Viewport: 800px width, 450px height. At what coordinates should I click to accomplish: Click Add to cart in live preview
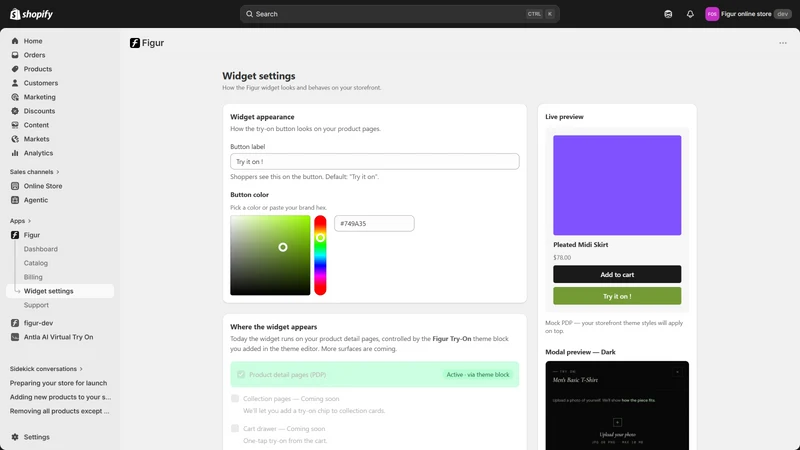pyautogui.click(x=617, y=274)
